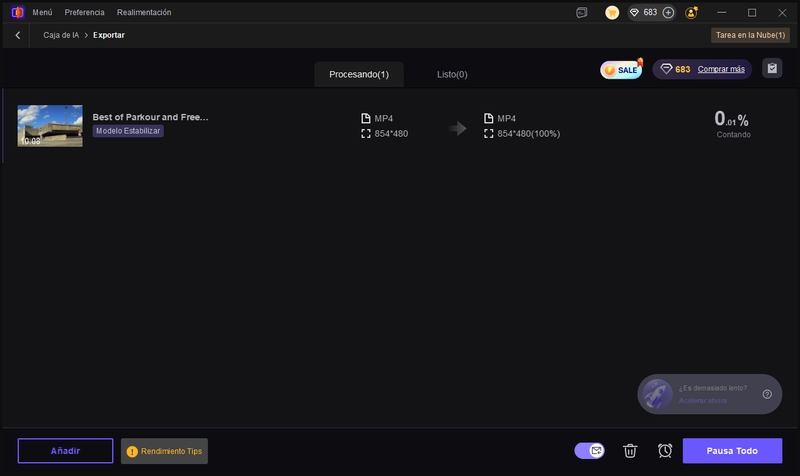Click the Pausa Todo button
The width and height of the screenshot is (800, 476).
[732, 451]
